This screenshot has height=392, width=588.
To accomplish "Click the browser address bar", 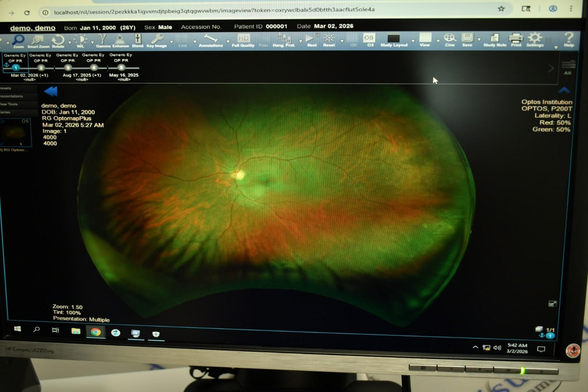I will pos(269,10).
